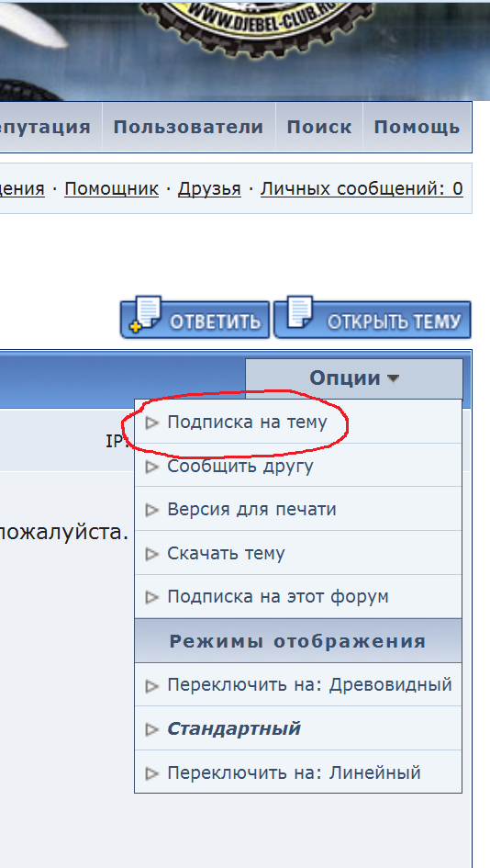Open the Личных сообщений: 0 link
Image resolution: width=490 pixels, height=868 pixels.
coord(362,189)
